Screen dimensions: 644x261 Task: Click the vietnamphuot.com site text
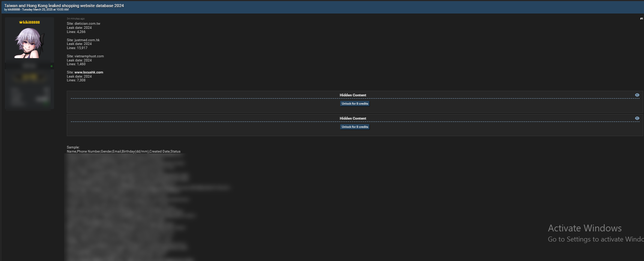pyautogui.click(x=89, y=56)
